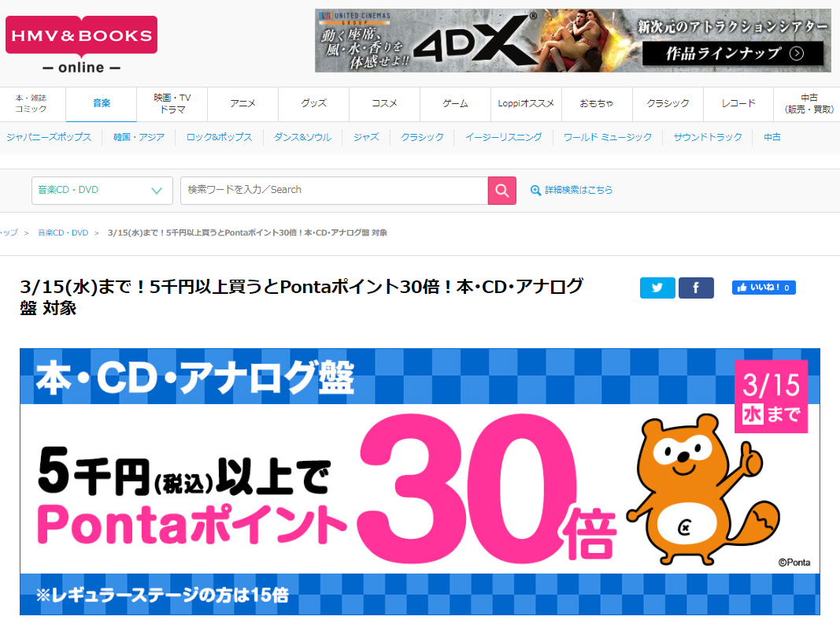Image resolution: width=840 pixels, height=620 pixels.
Task: Go to 音楽CD・DVD breadcrumb link
Action: pos(63,232)
